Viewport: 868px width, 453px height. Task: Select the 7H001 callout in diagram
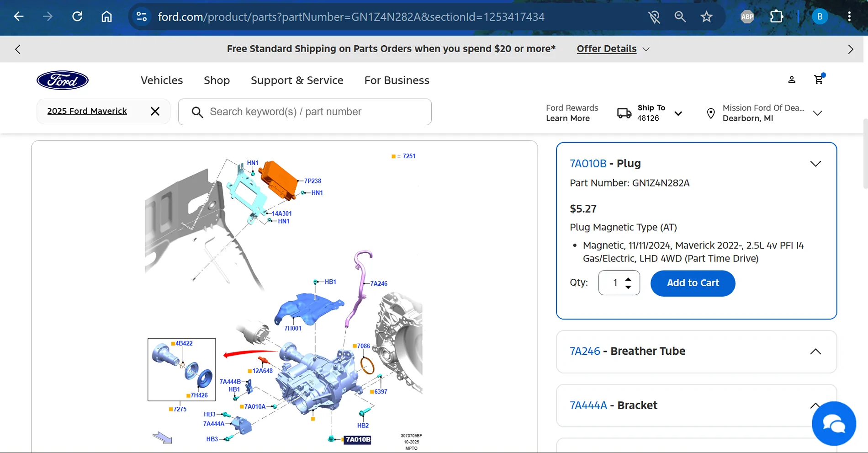click(x=293, y=328)
